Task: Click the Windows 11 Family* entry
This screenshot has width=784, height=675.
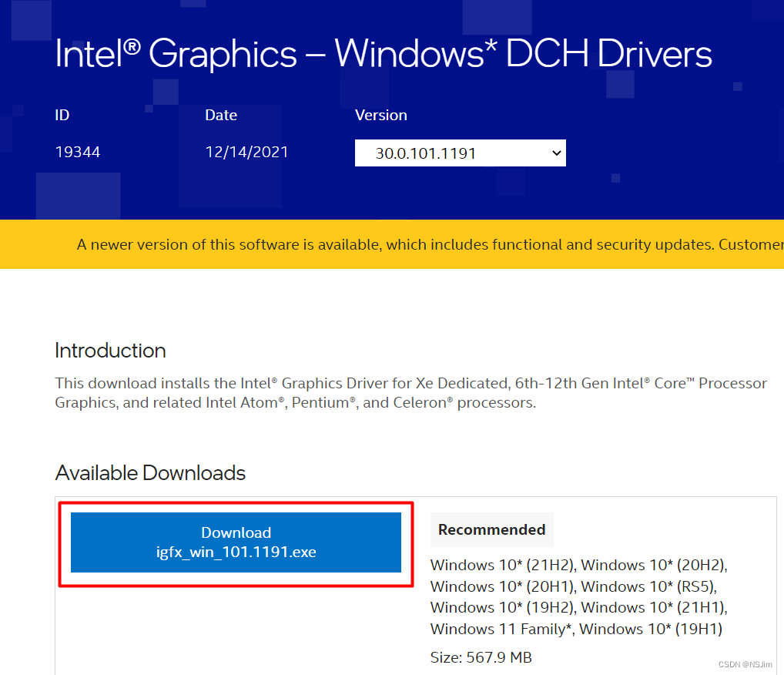Action: [501, 629]
